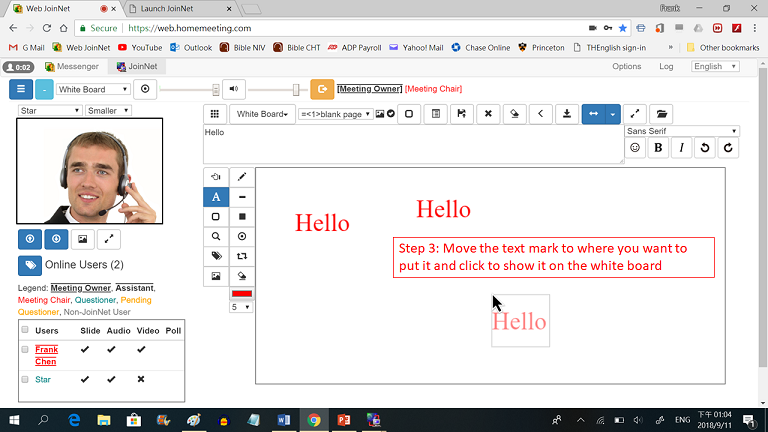
Task: Select the filled square shape tool
Action: pos(242,216)
